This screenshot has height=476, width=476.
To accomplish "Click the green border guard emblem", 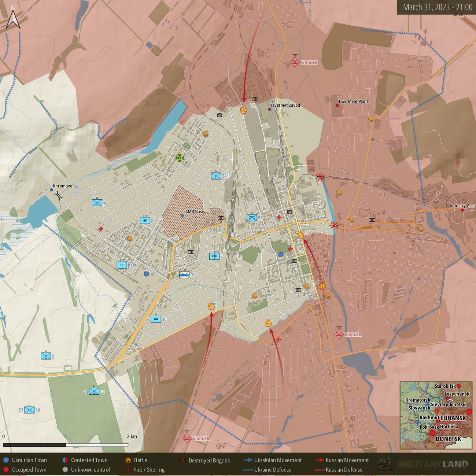I will (x=180, y=158).
